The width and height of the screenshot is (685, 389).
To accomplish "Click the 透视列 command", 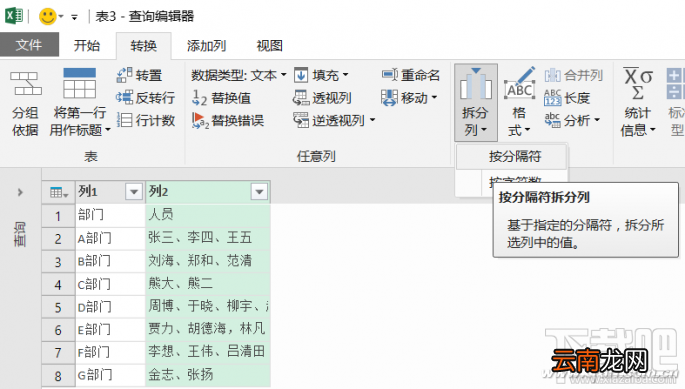I will point(322,98).
